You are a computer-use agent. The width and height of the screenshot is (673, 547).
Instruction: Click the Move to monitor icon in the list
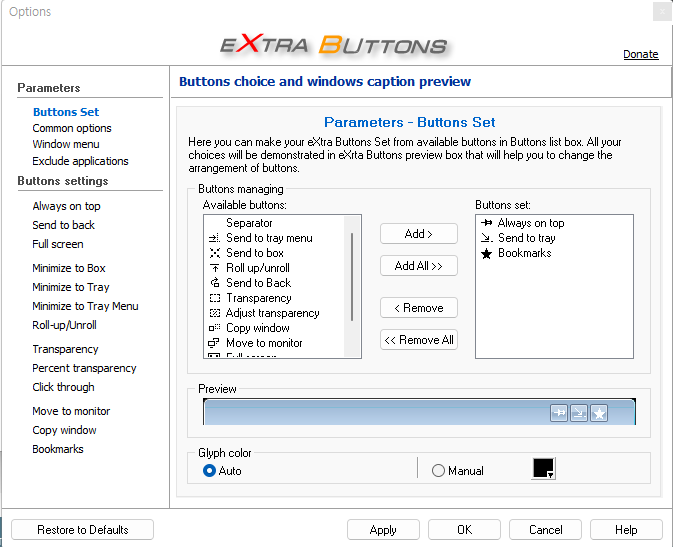pyautogui.click(x=214, y=343)
